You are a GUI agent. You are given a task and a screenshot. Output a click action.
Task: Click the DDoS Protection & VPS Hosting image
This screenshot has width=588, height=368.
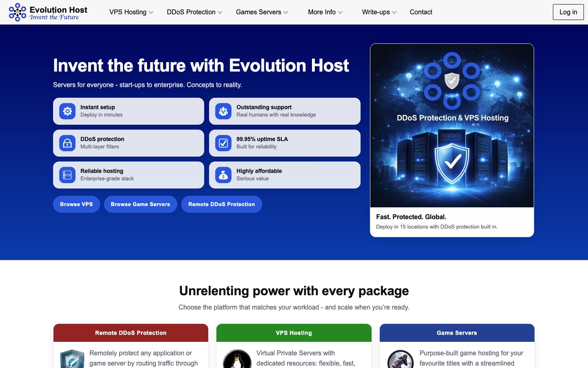coord(452,126)
